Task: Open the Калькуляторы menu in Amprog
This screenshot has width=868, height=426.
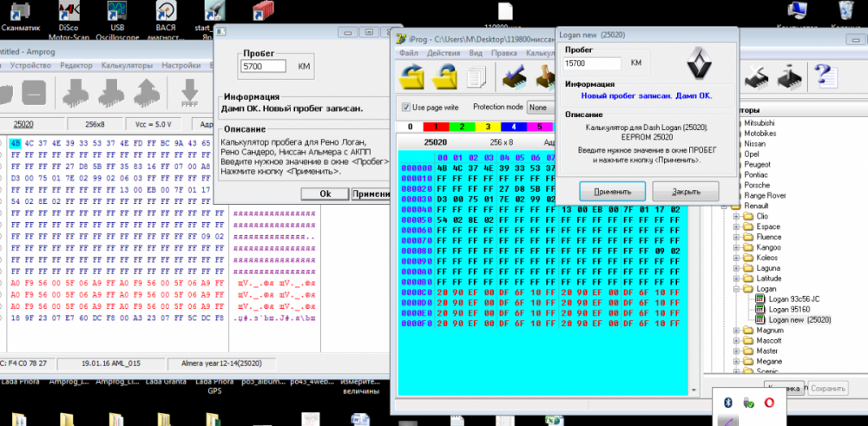Action: point(127,65)
